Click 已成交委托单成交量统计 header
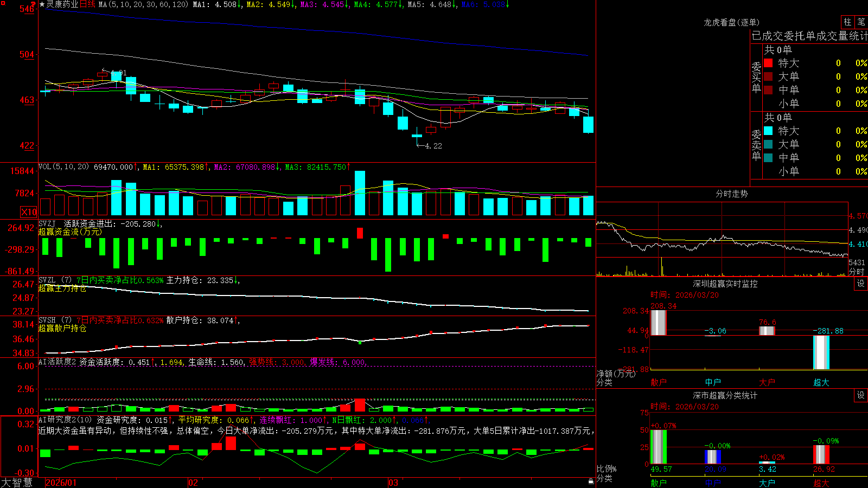Viewport: 868px width, 488px height. [809, 36]
